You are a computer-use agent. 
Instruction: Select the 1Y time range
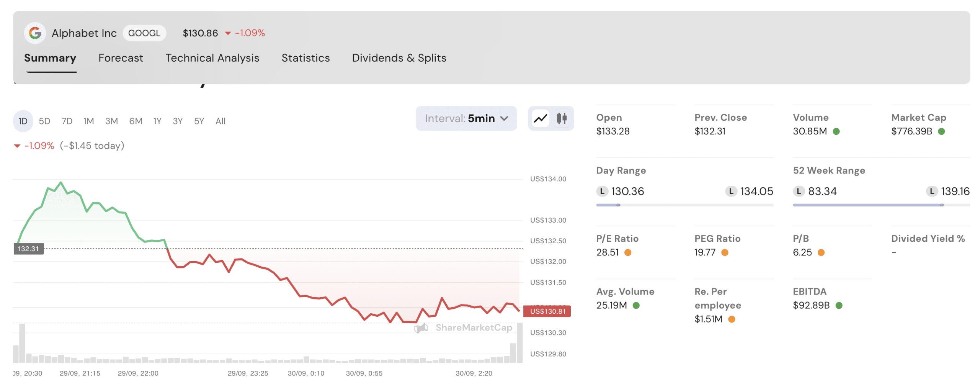click(157, 121)
